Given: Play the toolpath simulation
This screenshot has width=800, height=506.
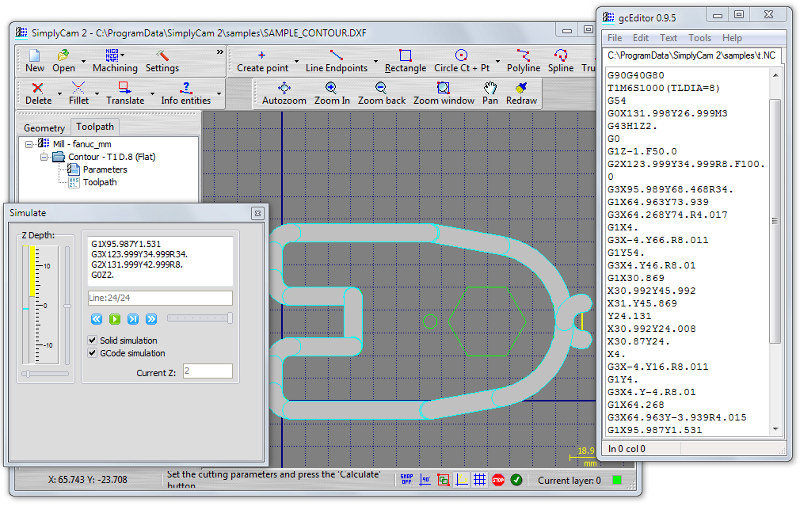Looking at the screenshot, I should [x=115, y=319].
